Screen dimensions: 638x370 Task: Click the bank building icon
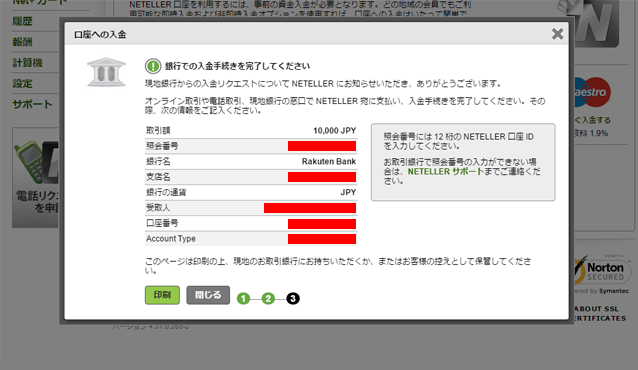tap(106, 72)
